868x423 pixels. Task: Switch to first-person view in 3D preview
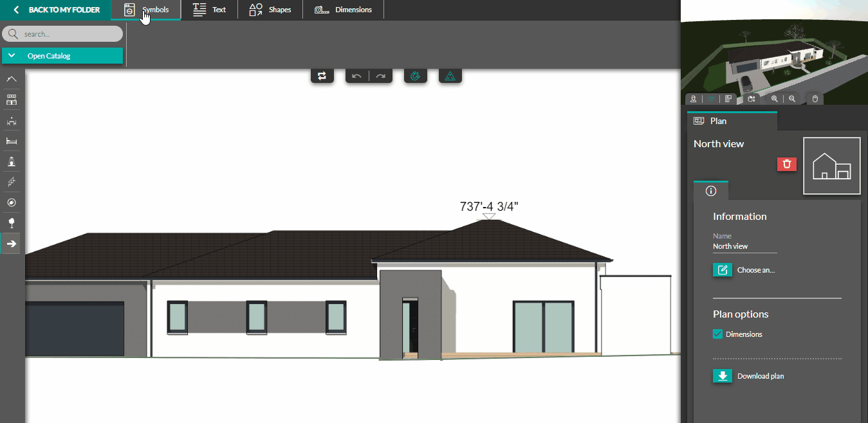[x=694, y=98]
